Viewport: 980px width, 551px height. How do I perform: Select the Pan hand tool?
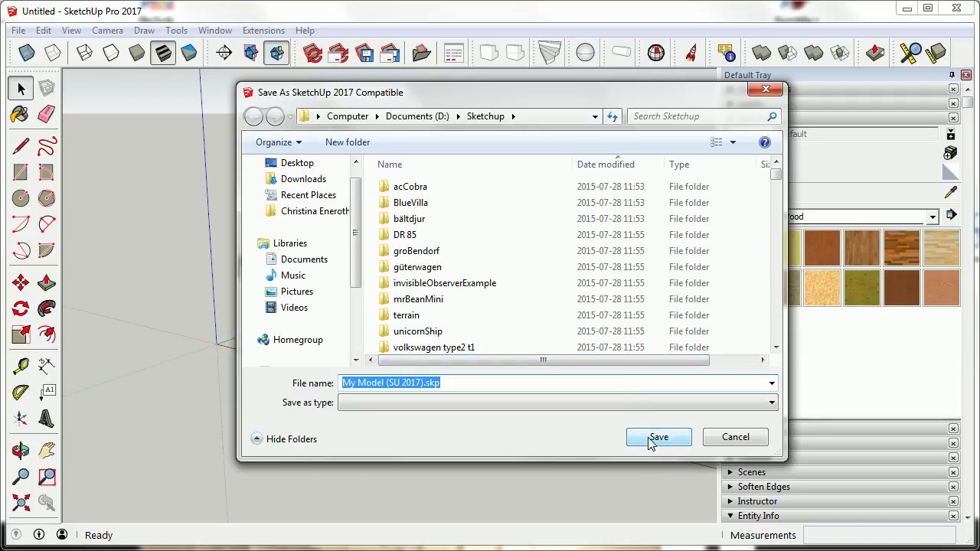[x=47, y=450]
